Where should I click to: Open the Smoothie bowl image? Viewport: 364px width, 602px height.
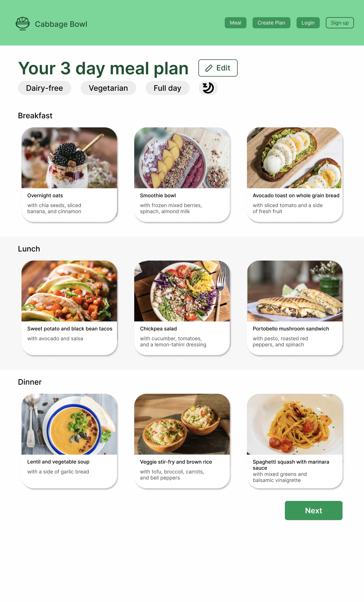tap(182, 158)
